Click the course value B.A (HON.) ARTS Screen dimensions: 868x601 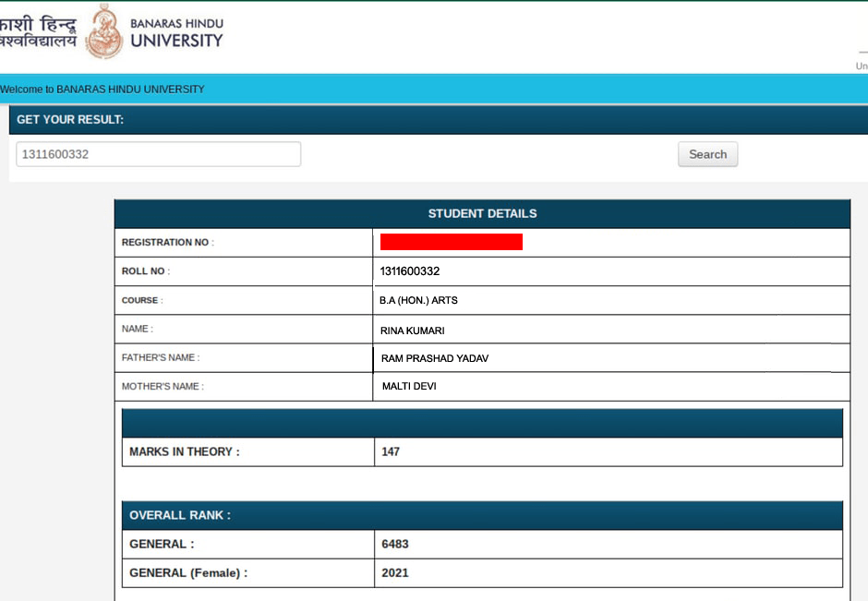(x=418, y=300)
